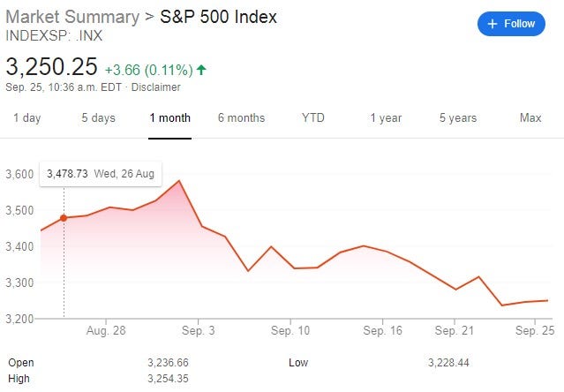Open the Market Summary breadcrumb link
This screenshot has height=392, width=564.
click(x=72, y=17)
